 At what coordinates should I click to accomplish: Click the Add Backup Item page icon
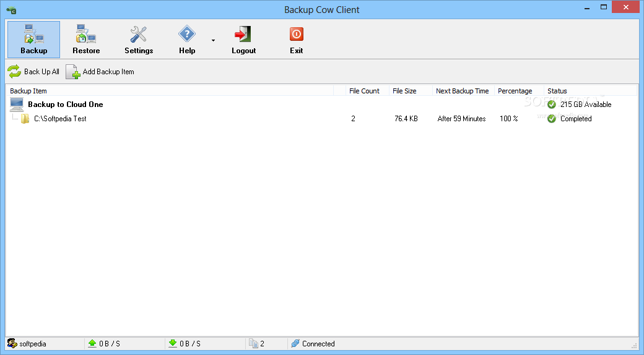click(72, 71)
